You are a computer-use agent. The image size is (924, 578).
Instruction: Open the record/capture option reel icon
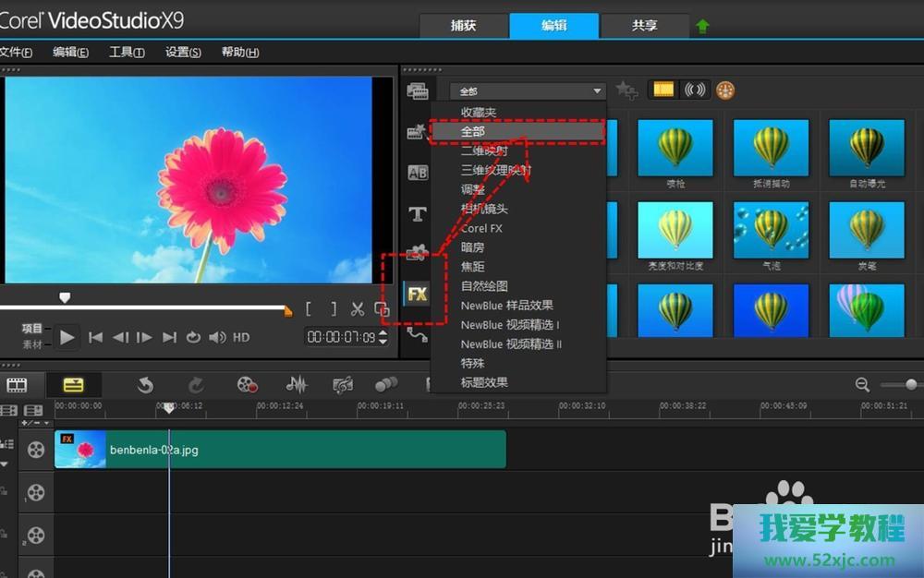tap(247, 385)
